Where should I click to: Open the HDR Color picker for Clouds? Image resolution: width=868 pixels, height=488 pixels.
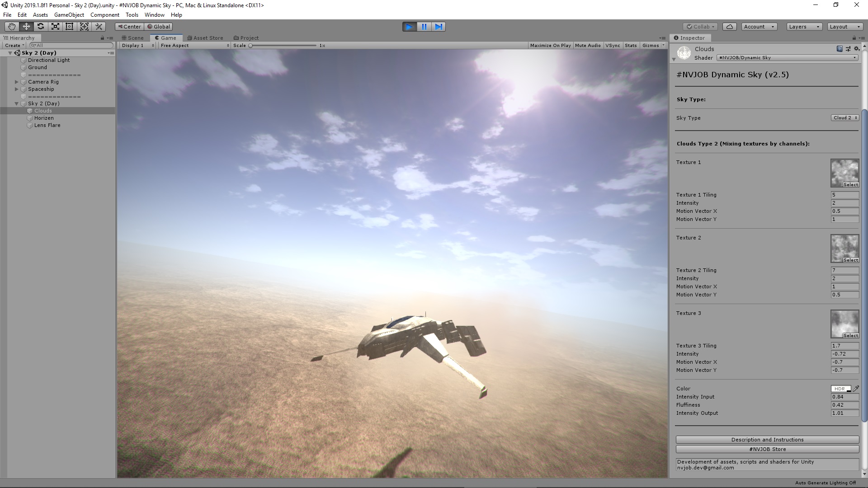point(840,388)
